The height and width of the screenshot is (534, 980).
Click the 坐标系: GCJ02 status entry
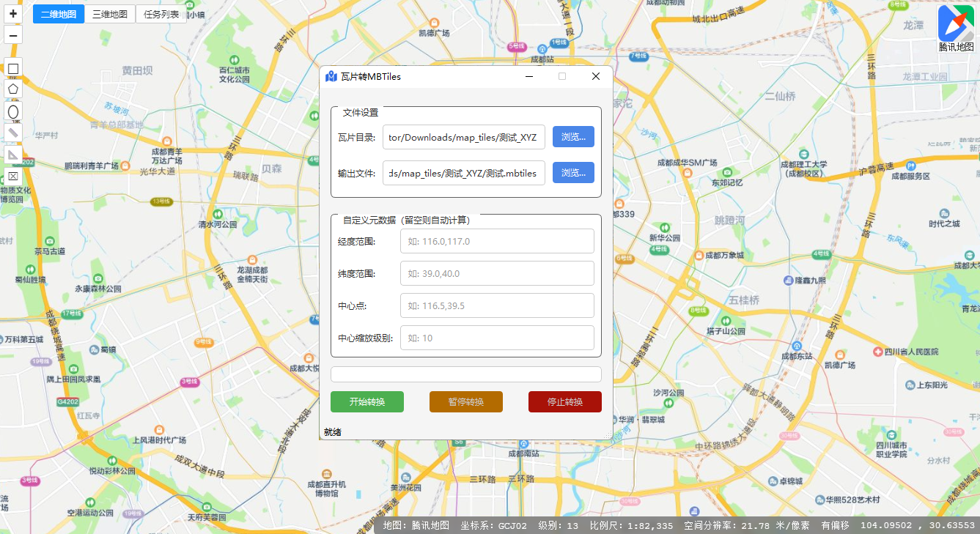point(493,526)
